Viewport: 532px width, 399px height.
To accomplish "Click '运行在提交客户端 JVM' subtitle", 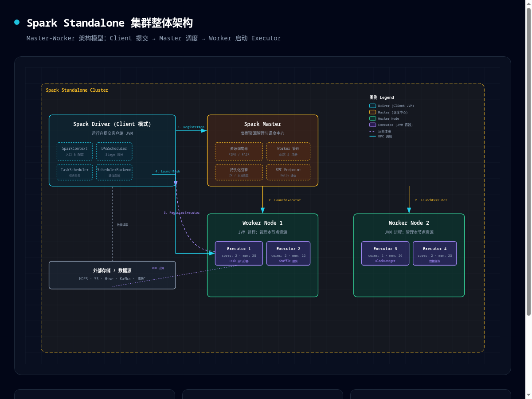I will 112,133.
